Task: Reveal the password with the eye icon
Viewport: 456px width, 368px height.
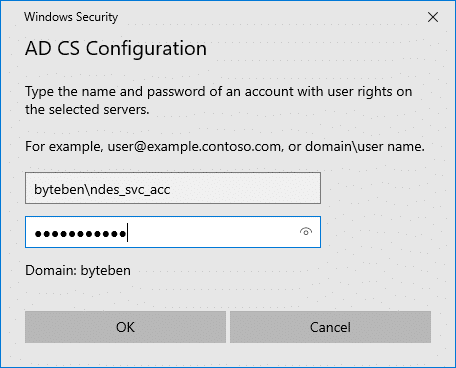Action: 306,232
